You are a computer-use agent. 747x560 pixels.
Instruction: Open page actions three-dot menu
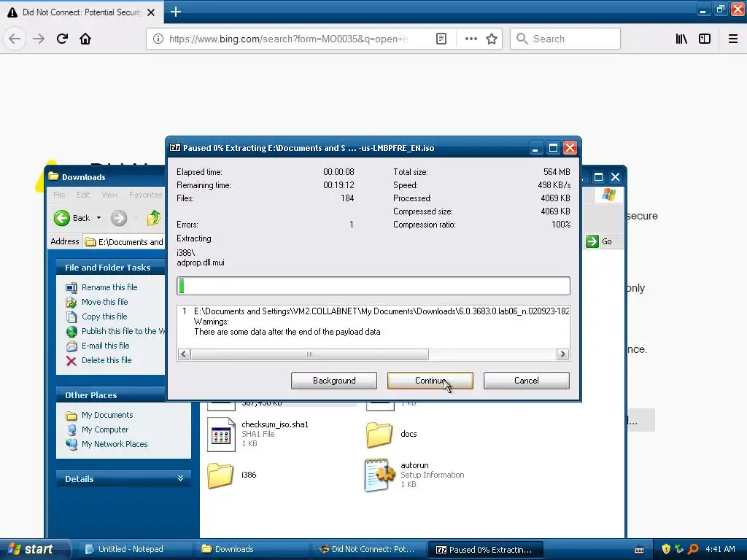pos(471,39)
